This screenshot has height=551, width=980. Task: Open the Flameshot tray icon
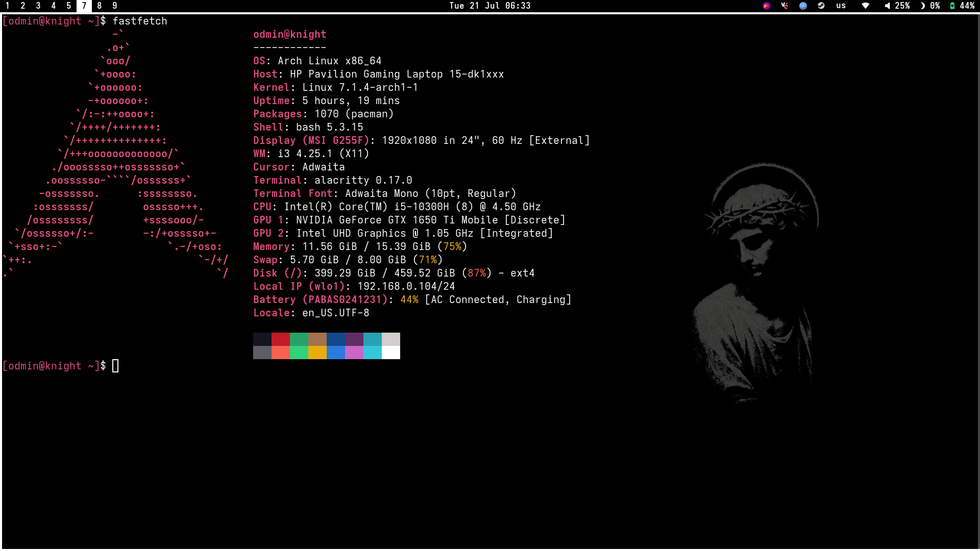coord(766,6)
